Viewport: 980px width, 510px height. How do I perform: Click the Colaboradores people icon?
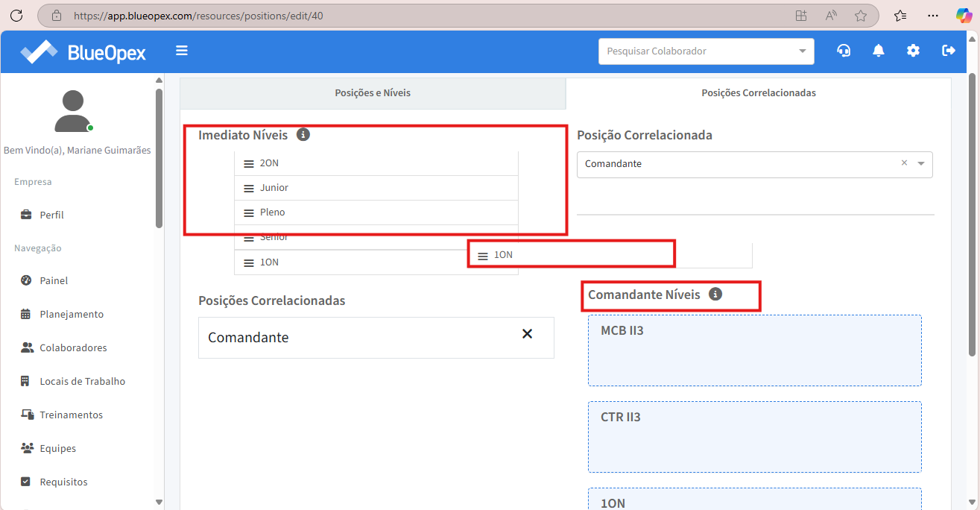[28, 347]
